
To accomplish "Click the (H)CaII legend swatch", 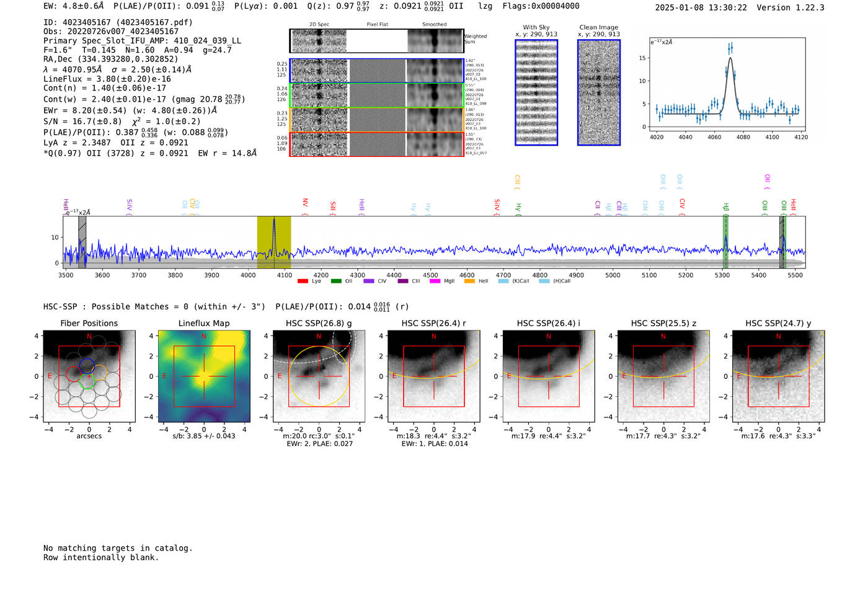I will tap(544, 282).
